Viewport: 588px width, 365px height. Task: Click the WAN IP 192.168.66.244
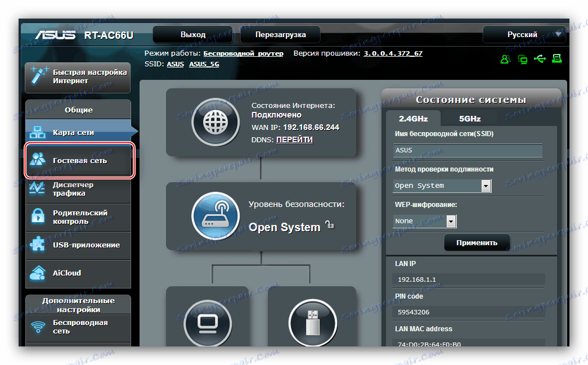[x=311, y=128]
